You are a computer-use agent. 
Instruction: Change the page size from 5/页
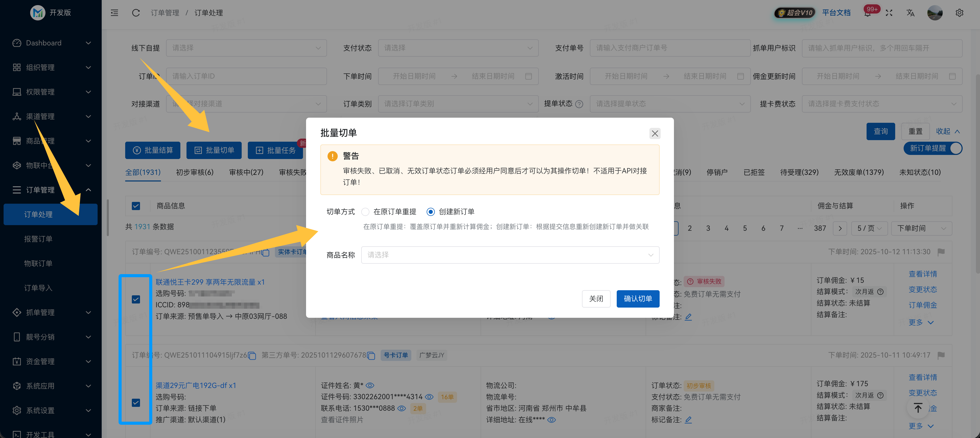tap(869, 228)
